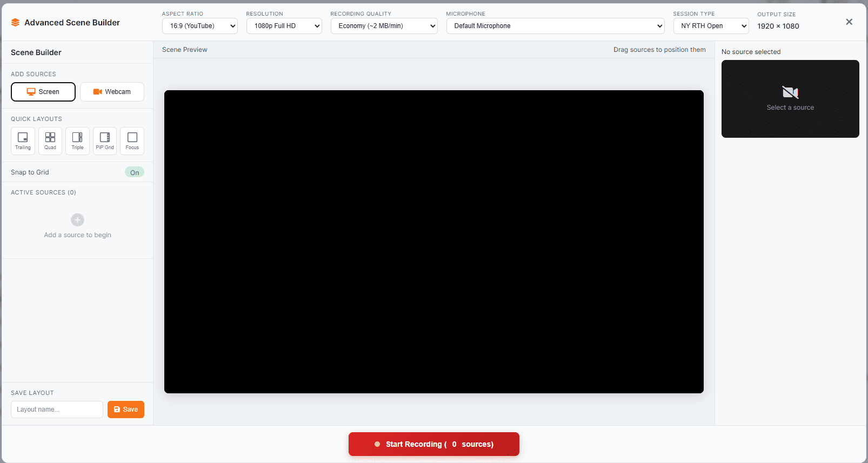The image size is (868, 463).
Task: Click the Layout name input field
Action: (57, 410)
